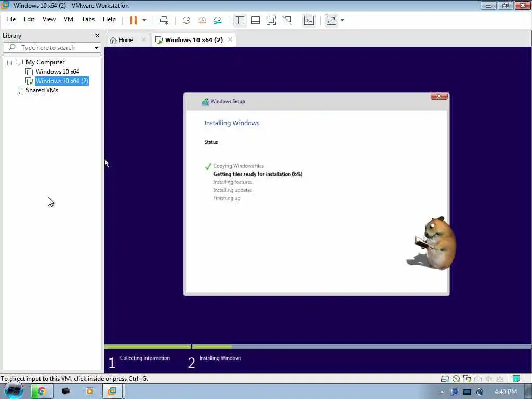This screenshot has height=399, width=532.
Task: Click the 'Finishing up' status line
Action: (227, 198)
